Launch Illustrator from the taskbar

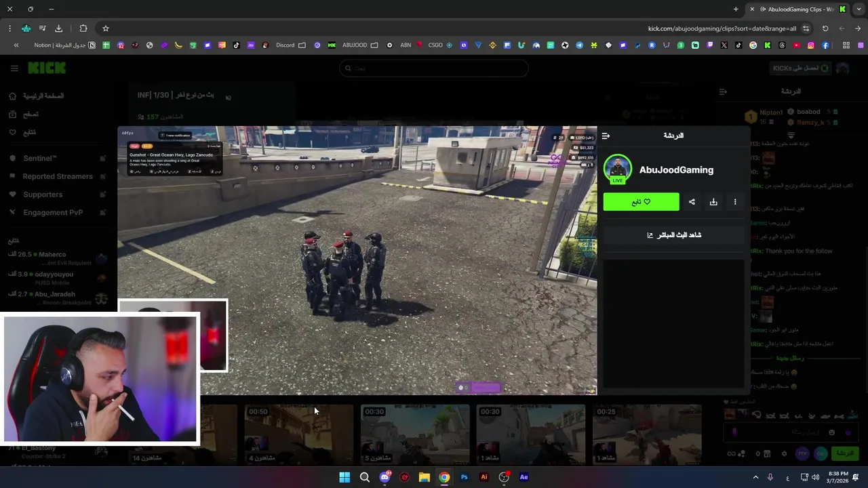pyautogui.click(x=484, y=477)
